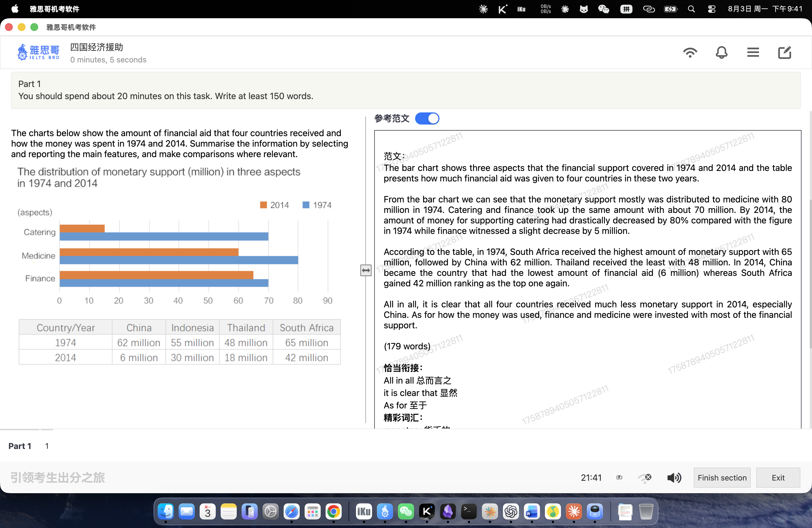
Task: Click the IELTS Bro logo
Action: pyautogui.click(x=38, y=52)
